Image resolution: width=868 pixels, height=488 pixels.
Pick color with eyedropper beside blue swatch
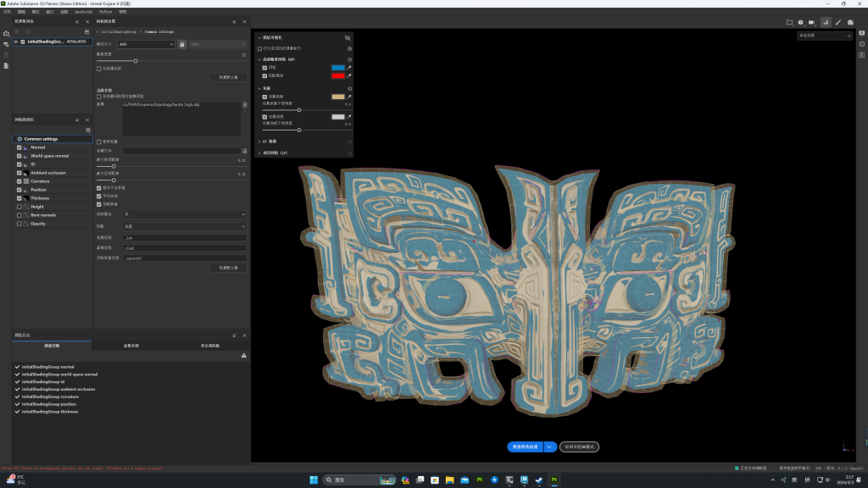coord(348,68)
